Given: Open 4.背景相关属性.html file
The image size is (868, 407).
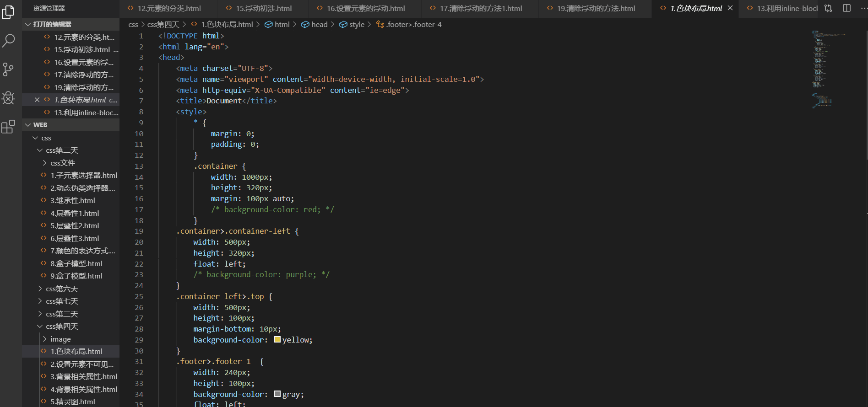Looking at the screenshot, I should tap(71, 389).
